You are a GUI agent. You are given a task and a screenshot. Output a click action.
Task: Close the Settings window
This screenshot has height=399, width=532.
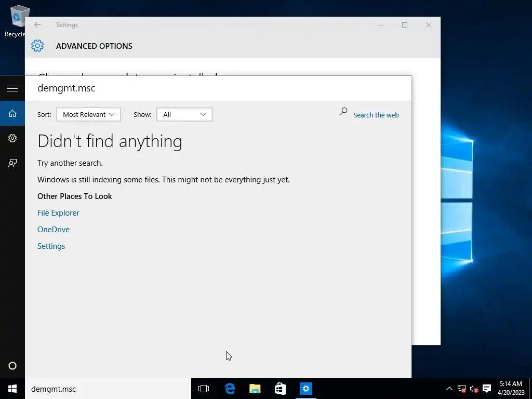(429, 25)
